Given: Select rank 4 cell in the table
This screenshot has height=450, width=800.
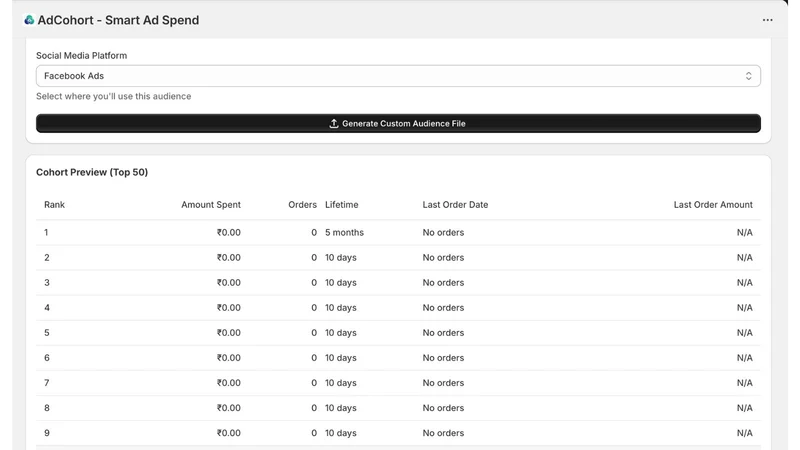Looking at the screenshot, I should point(46,308).
